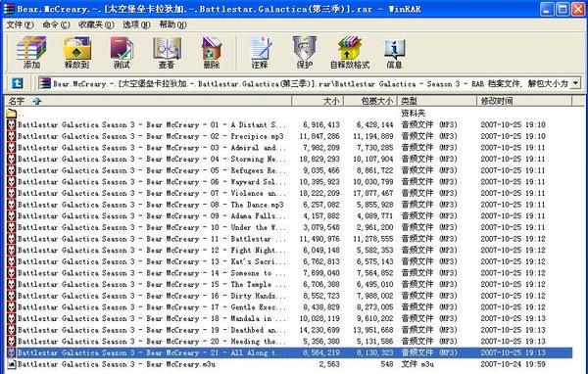Go up one level with arrow icon

coord(18,83)
